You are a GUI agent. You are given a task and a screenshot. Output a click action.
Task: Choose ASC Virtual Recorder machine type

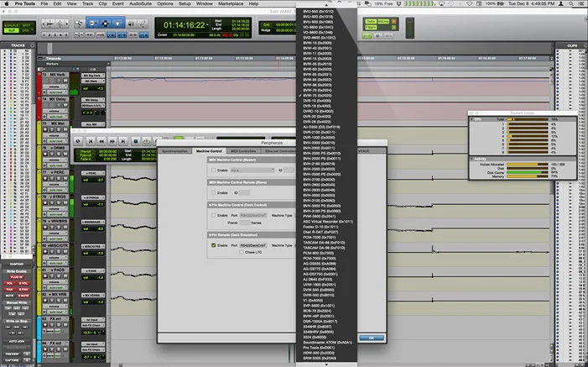pos(328,222)
